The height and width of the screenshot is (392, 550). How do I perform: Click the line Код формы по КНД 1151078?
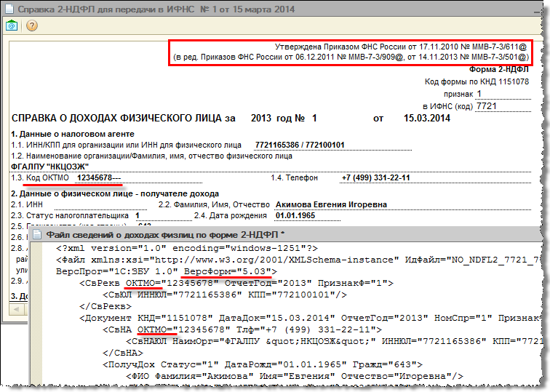coord(477,81)
